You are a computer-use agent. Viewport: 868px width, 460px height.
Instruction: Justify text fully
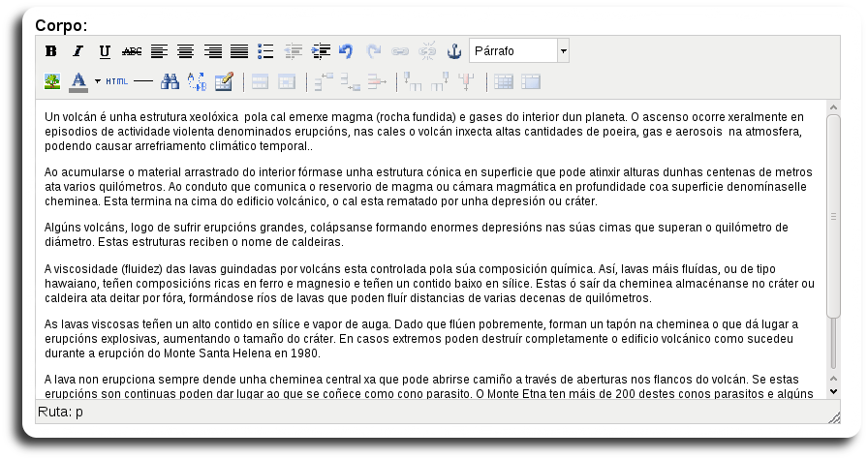tap(239, 51)
